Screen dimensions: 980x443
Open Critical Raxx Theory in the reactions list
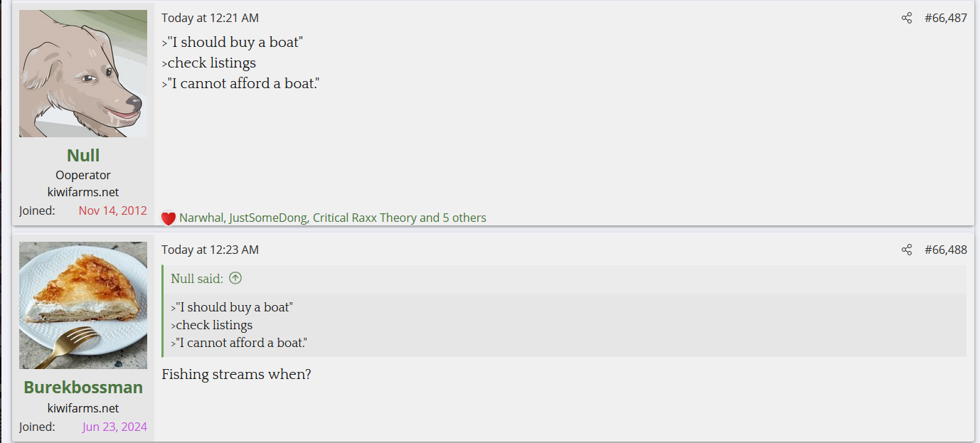point(364,218)
